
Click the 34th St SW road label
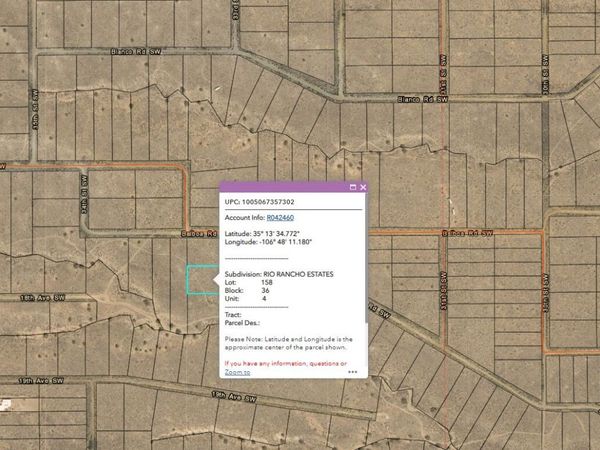click(84, 194)
